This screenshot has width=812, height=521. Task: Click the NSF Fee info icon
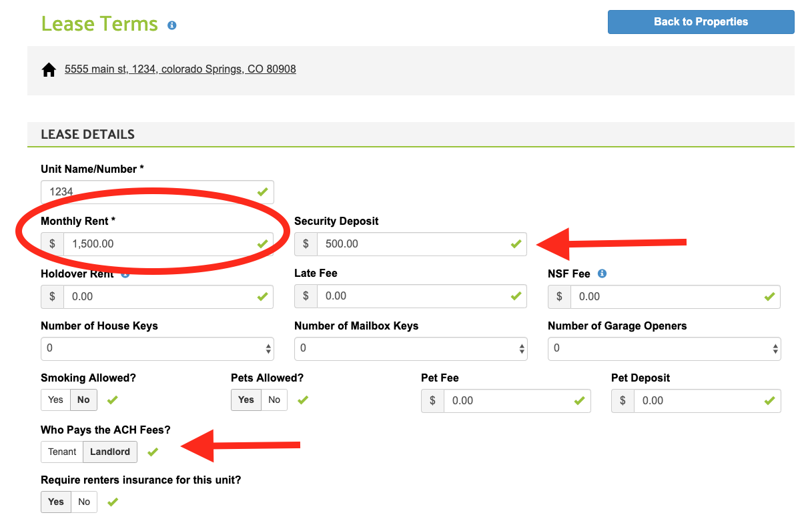tap(602, 274)
